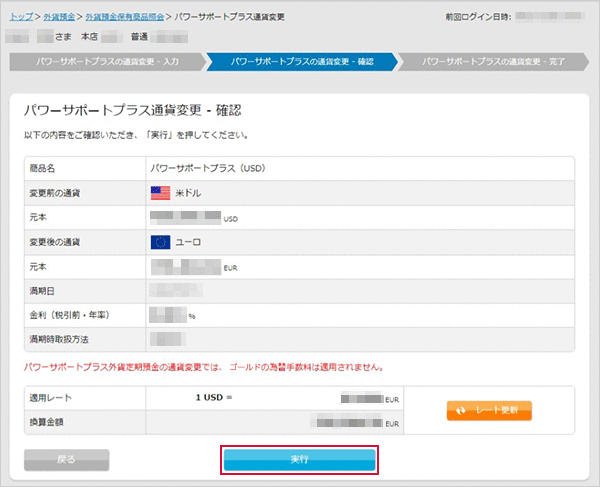Click the 適用レート '1 USD =' text

point(214,397)
